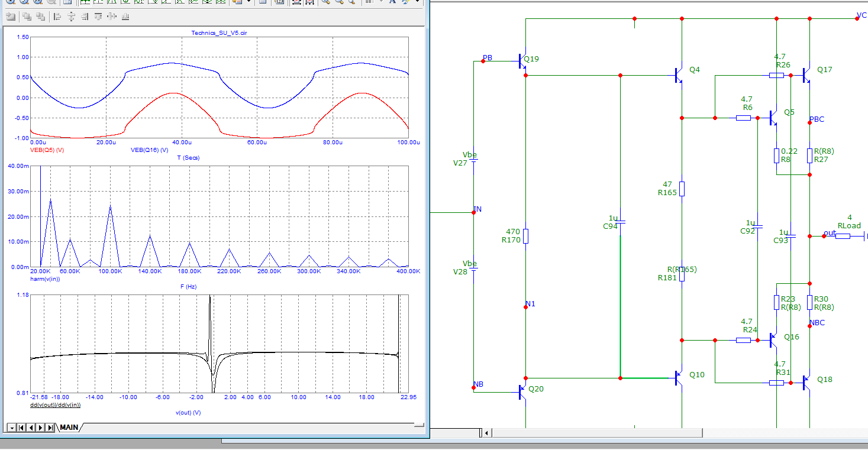Click the Align Bottom toolbar icon
Image resolution: width=868 pixels, height=450 pixels.
click(125, 17)
